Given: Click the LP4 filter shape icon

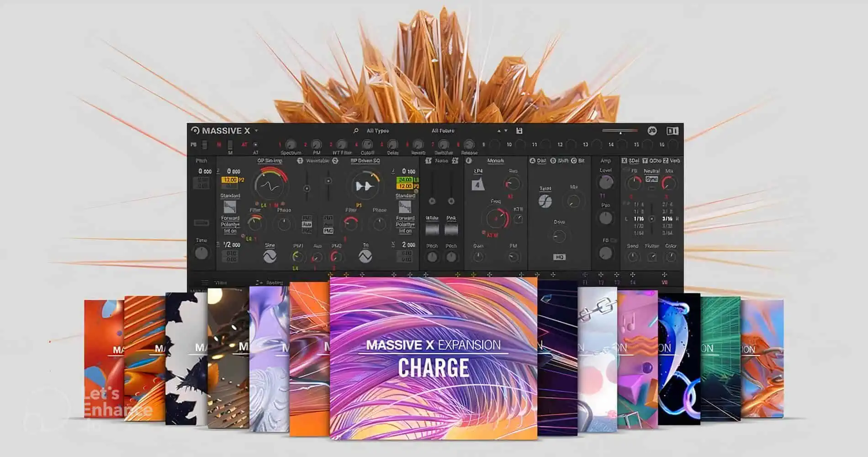Looking at the screenshot, I should (x=478, y=184).
